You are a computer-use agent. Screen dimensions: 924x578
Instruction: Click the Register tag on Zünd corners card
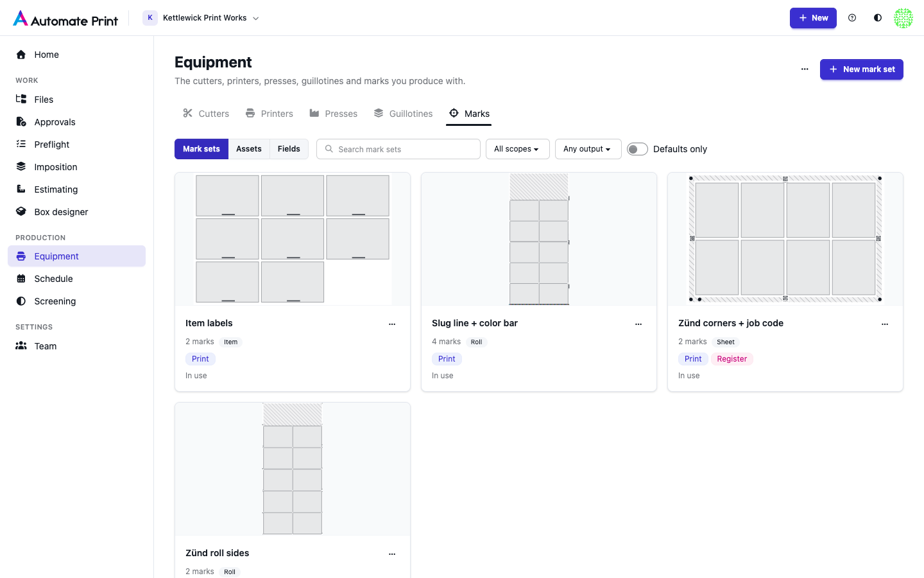coord(732,359)
